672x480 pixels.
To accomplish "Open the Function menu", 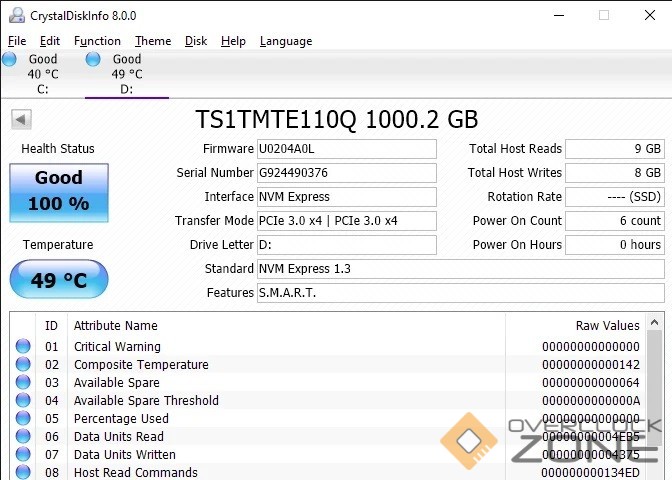I will [97, 41].
